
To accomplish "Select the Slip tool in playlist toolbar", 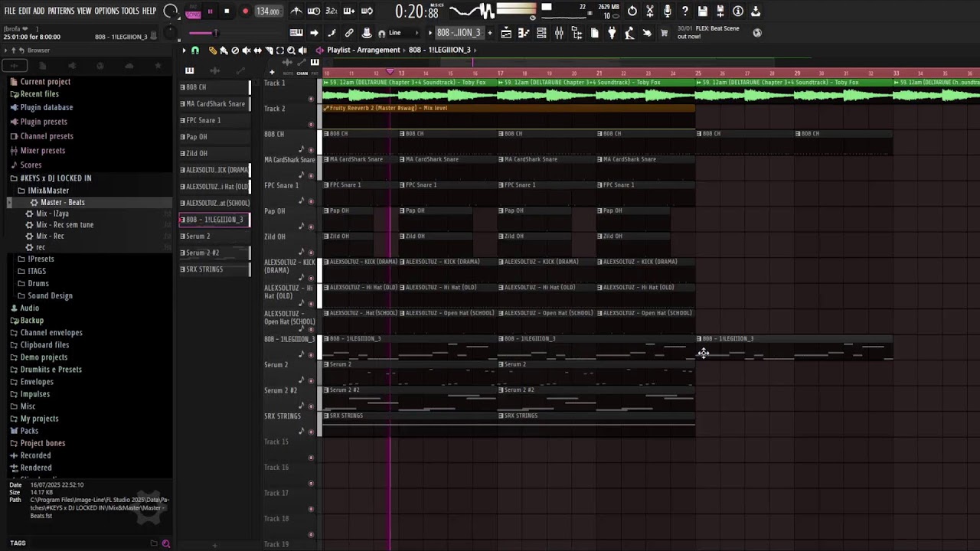I will 257,51.
